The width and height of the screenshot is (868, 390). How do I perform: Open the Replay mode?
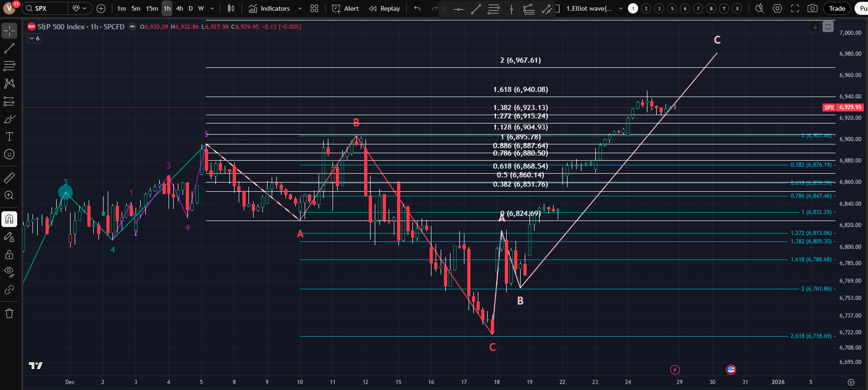[385, 8]
